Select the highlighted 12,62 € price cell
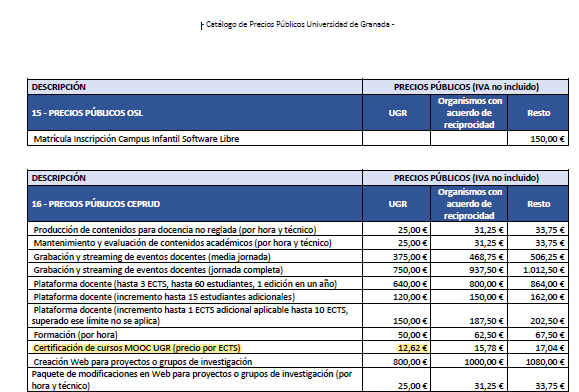 pyautogui.click(x=412, y=348)
